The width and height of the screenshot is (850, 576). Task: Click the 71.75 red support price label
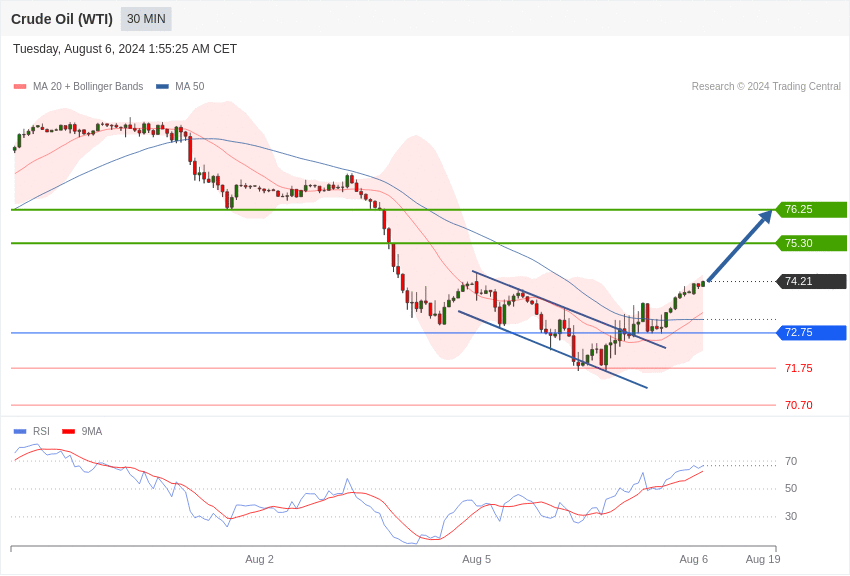(799, 368)
